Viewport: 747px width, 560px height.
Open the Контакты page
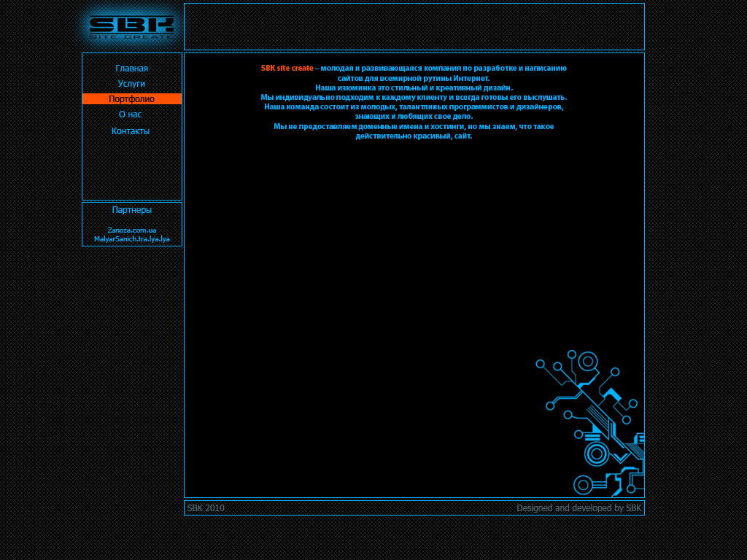pyautogui.click(x=131, y=131)
